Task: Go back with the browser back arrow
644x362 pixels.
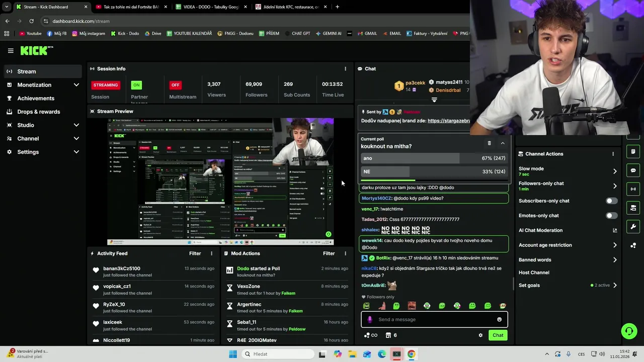Action: [x=7, y=21]
